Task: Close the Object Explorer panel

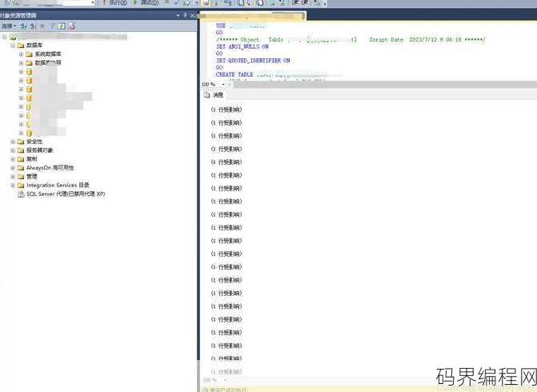Action: [x=192, y=15]
